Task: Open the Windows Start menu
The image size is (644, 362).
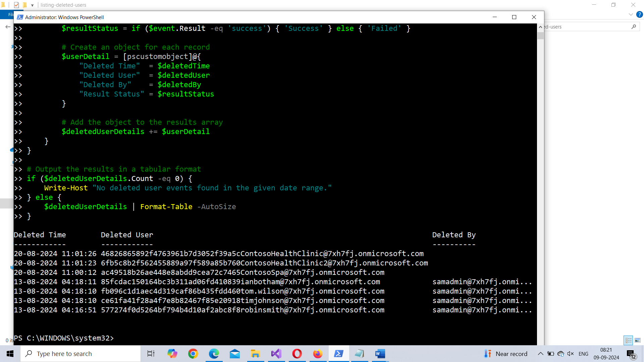Action: tap(10, 354)
